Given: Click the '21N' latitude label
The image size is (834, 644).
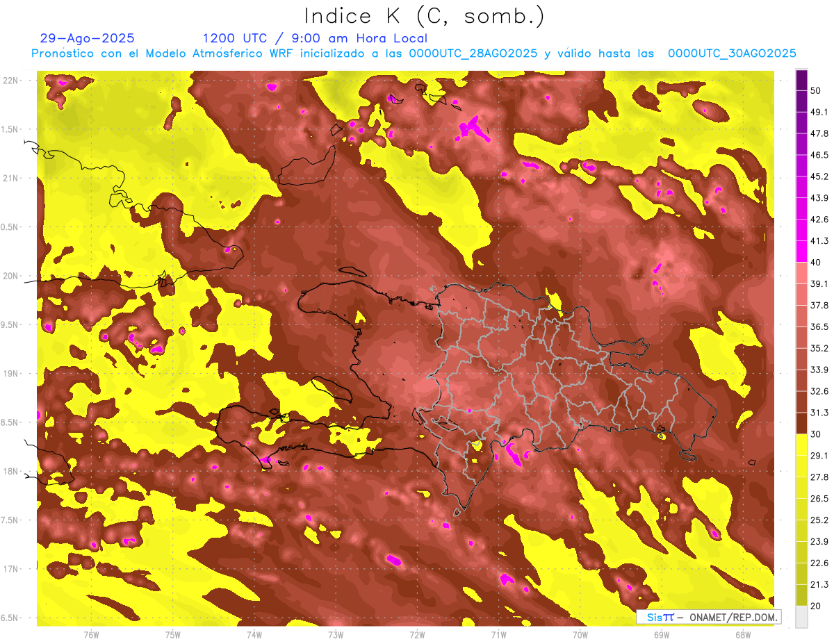Looking at the screenshot, I should tap(11, 178).
